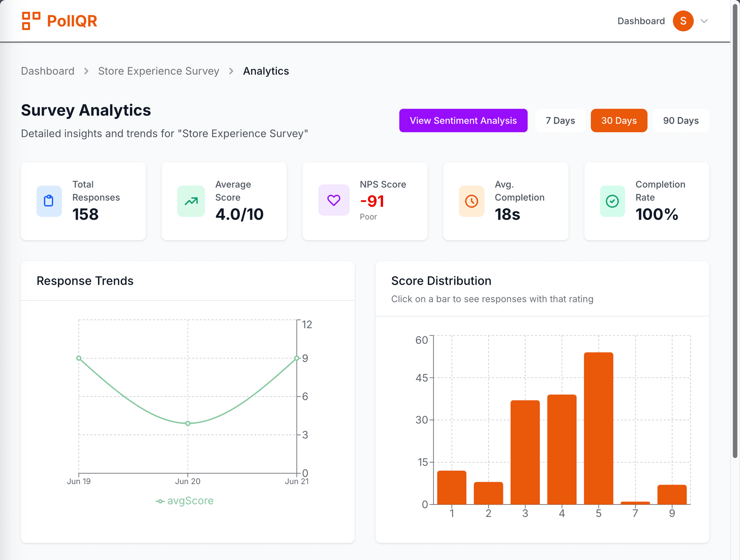Open the Analytics breadcrumb item

click(x=266, y=71)
